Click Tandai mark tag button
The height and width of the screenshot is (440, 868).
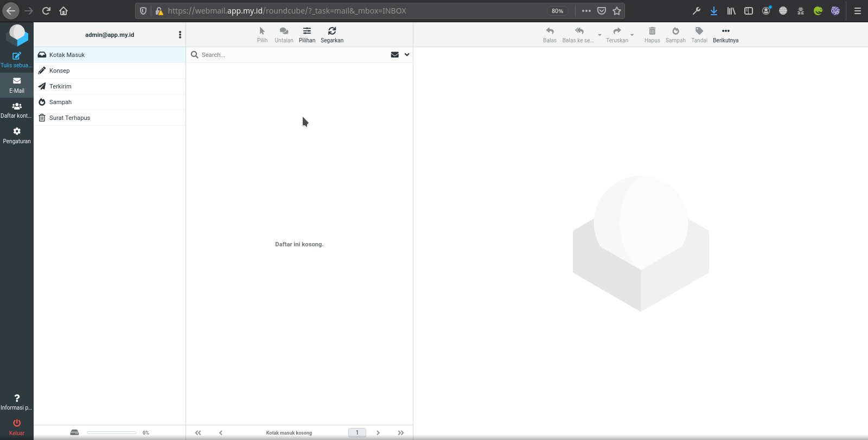point(699,35)
